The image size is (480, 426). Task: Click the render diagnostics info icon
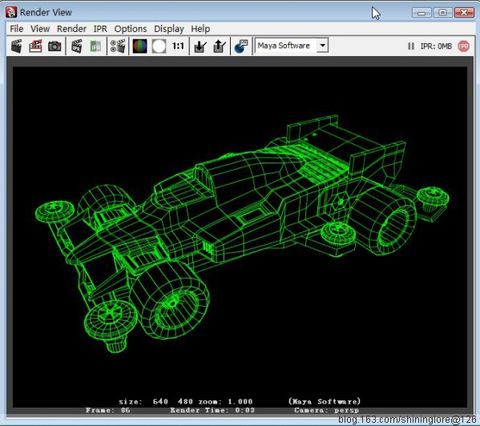[241, 46]
